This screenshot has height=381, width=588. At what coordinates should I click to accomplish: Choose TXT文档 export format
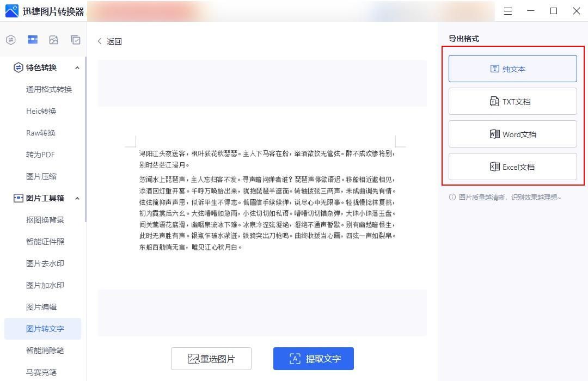[513, 101]
